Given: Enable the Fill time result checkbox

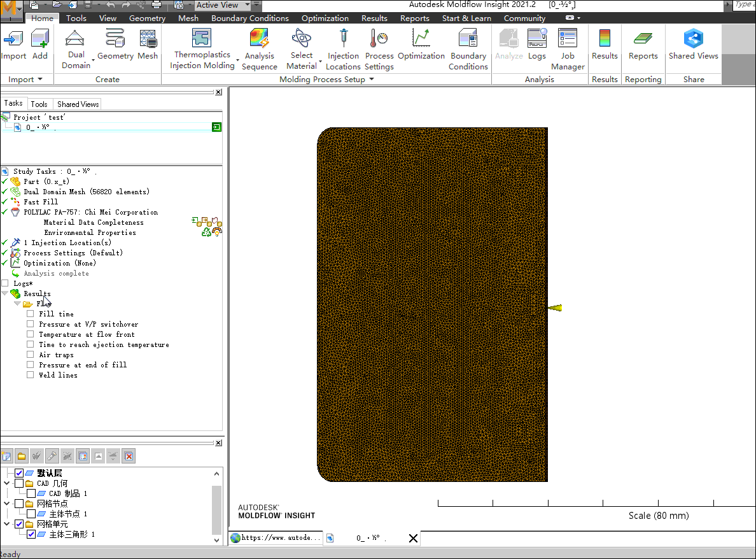Looking at the screenshot, I should click(x=30, y=314).
